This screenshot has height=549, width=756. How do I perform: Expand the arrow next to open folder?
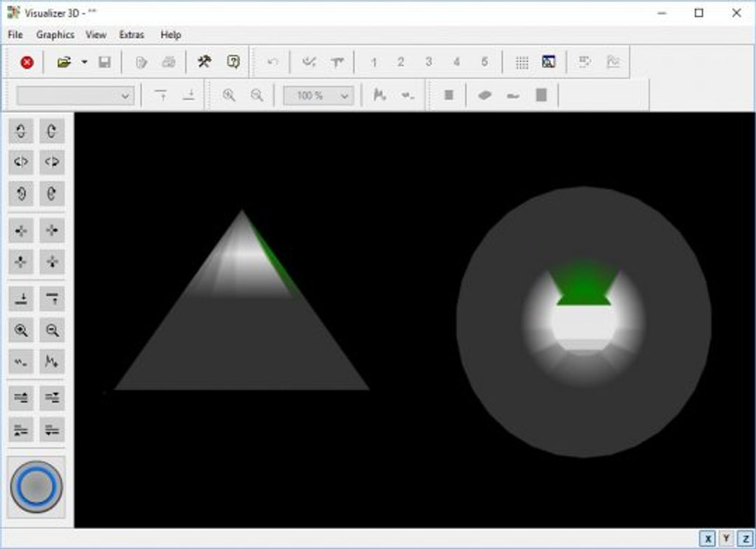pos(84,63)
